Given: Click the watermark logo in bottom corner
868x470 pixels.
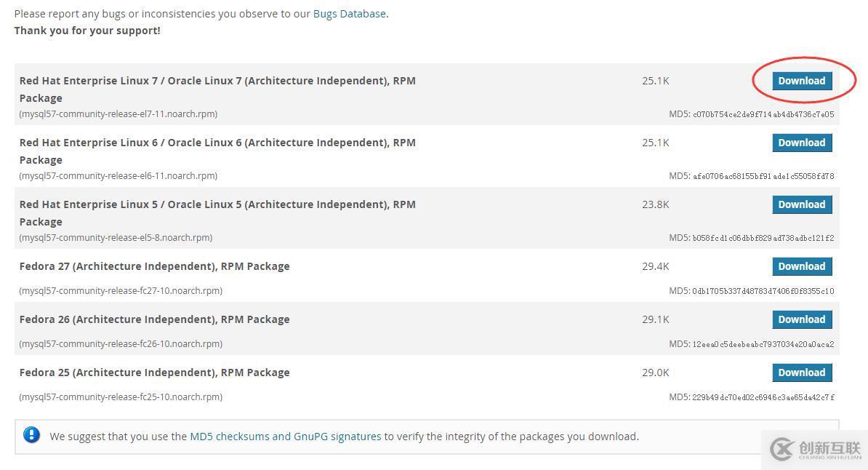Looking at the screenshot, I should coord(816,449).
